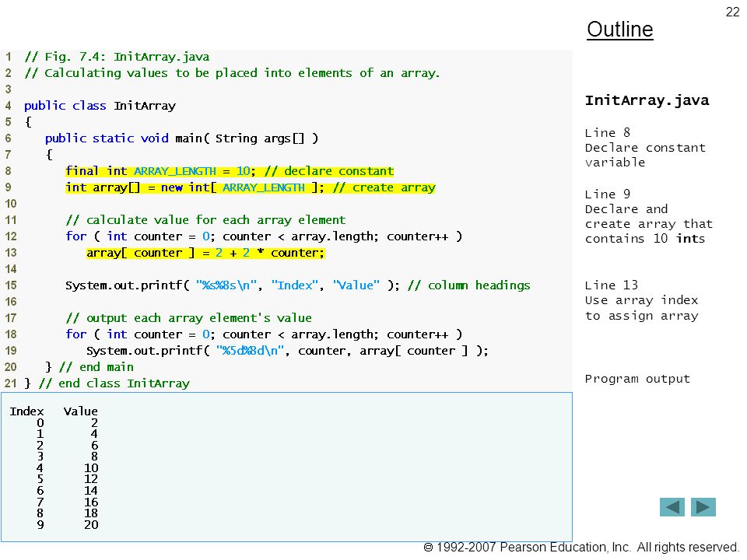Click the printf "%5d%8d\n" statement on line 19
This screenshot has width=747, height=560.
coord(287,351)
